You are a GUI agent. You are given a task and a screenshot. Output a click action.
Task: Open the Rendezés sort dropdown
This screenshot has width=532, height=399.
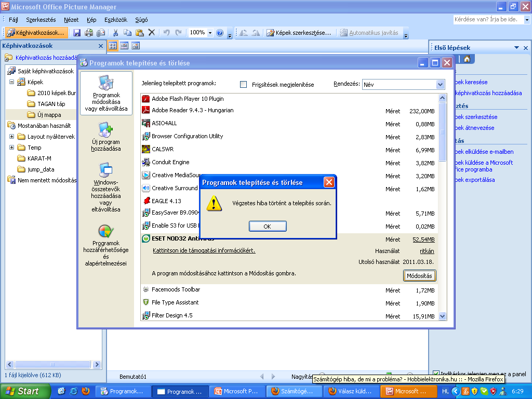[x=440, y=85]
